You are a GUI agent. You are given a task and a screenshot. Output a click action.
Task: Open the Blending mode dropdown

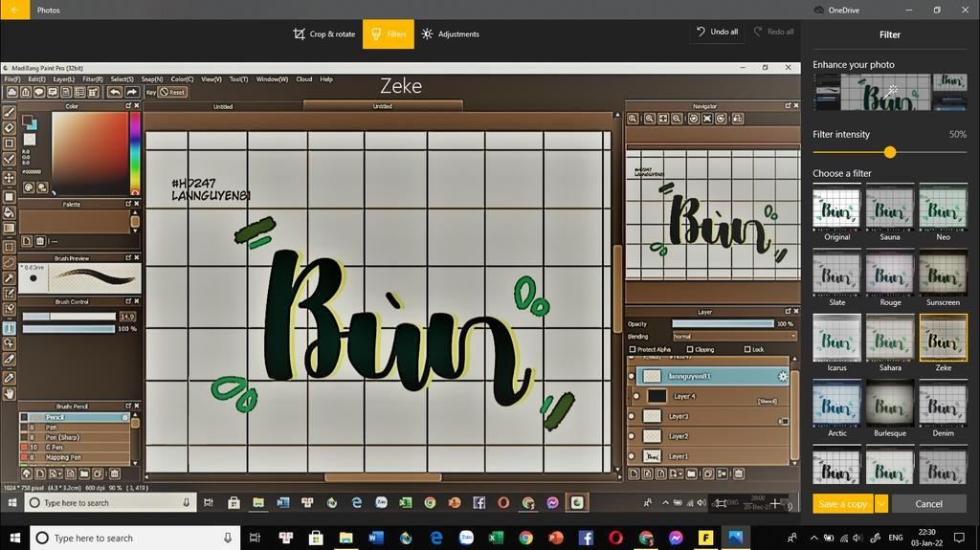tap(735, 337)
